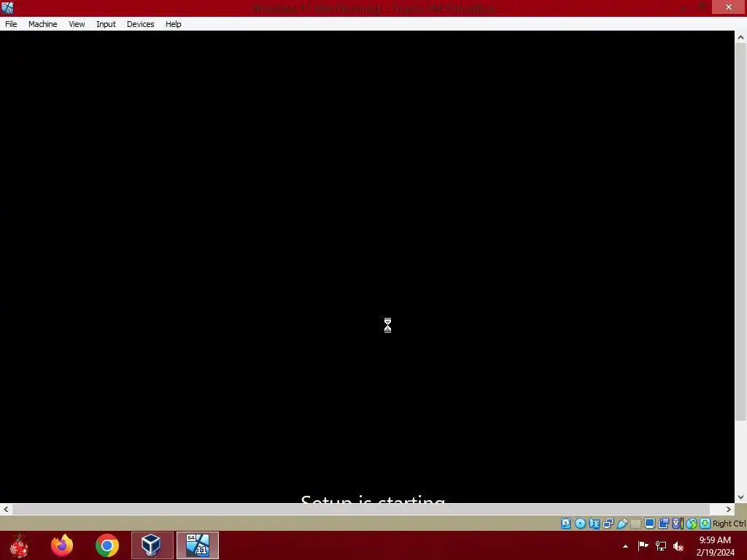Click the CPU virtualization V status icon
This screenshot has height=560, width=747.
tap(677, 524)
